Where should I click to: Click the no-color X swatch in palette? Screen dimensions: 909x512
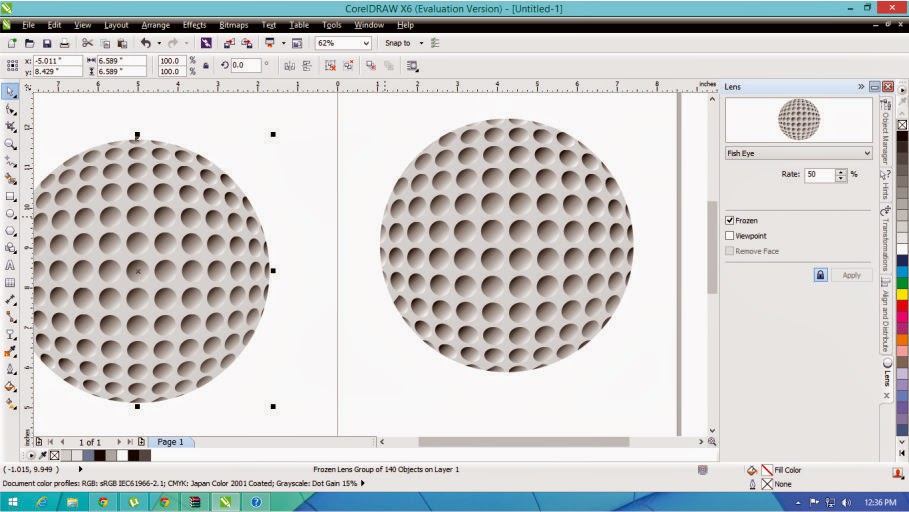[902, 125]
